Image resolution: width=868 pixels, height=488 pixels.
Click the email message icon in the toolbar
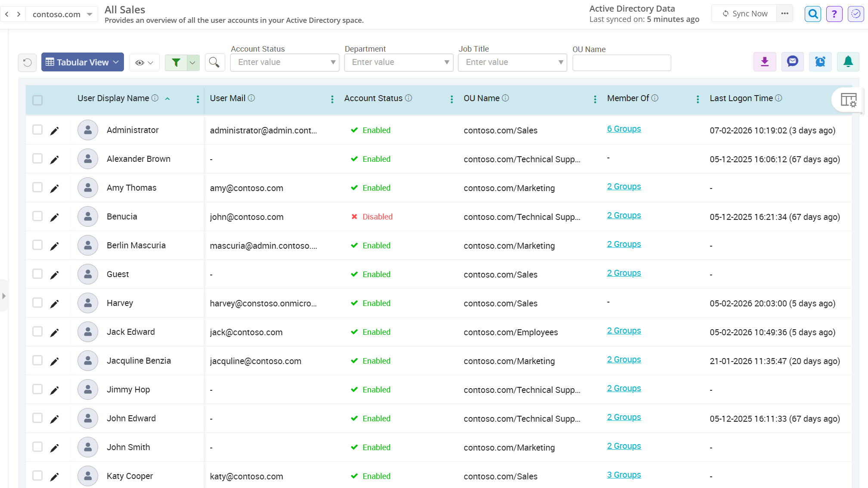(x=792, y=62)
